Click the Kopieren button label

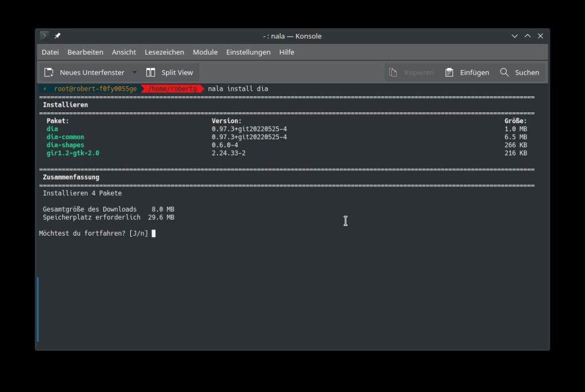pyautogui.click(x=419, y=72)
